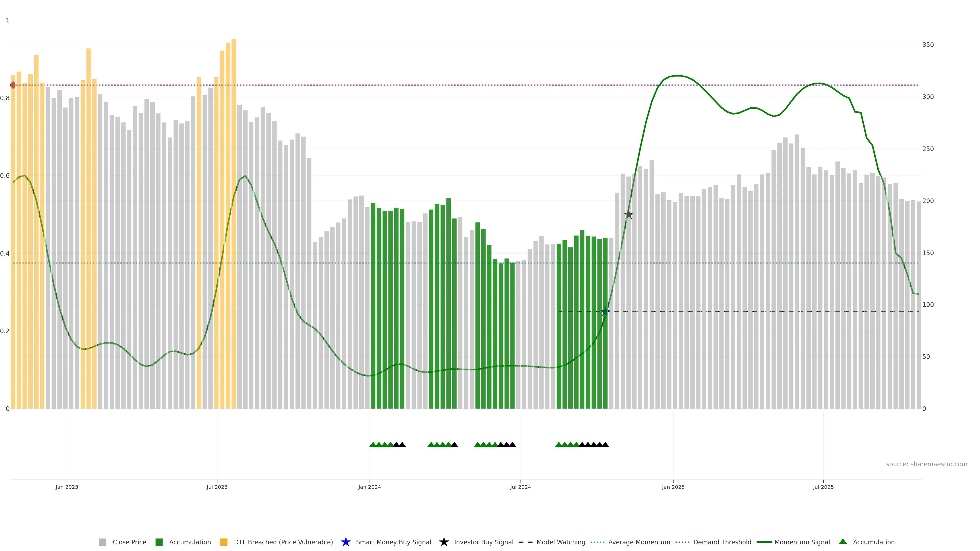The image size is (980, 551).
Task: Click the blue Smart Money Buy star on chart
Action: 605,312
